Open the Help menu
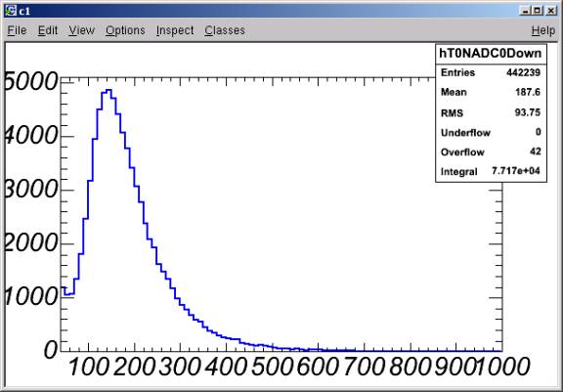The width and height of the screenshot is (563, 392). pyautogui.click(x=543, y=30)
